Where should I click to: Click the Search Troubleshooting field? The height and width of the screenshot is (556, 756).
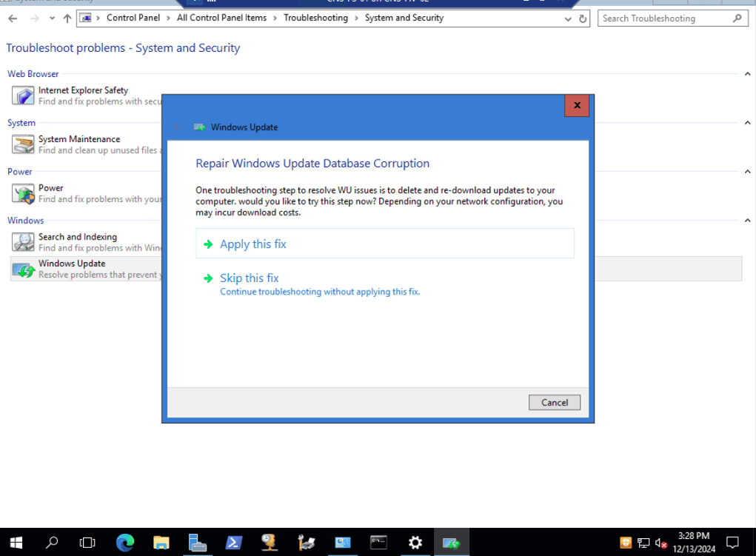[x=672, y=19]
